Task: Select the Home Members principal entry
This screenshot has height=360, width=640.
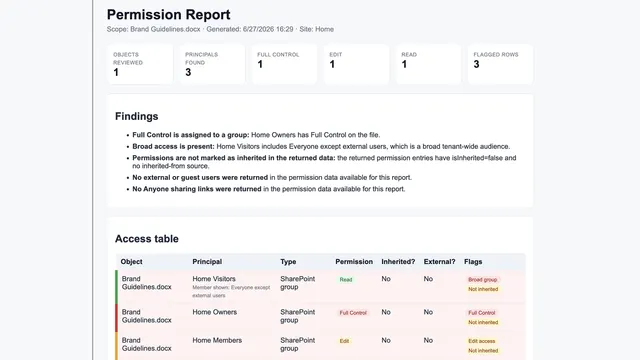Action: 217,340
